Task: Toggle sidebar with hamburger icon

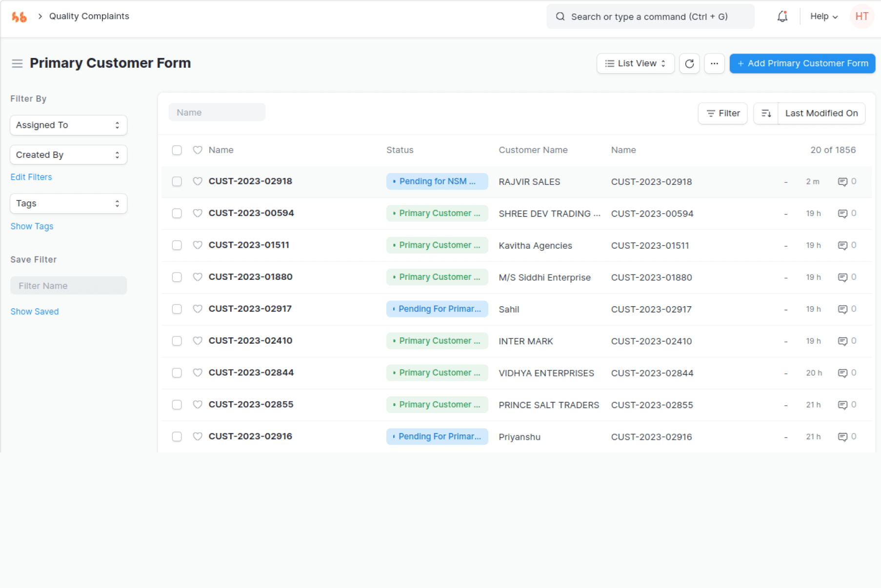Action: (x=17, y=63)
